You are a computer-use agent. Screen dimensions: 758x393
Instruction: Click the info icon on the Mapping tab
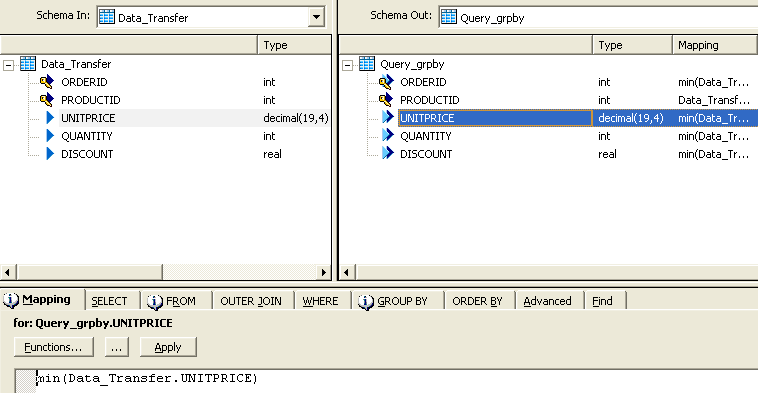11,300
